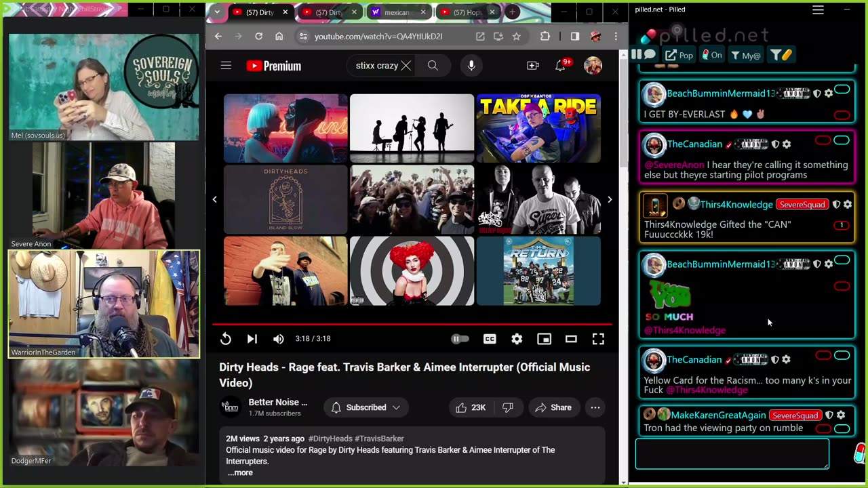Open Subscribed notification dropdown

[366, 407]
